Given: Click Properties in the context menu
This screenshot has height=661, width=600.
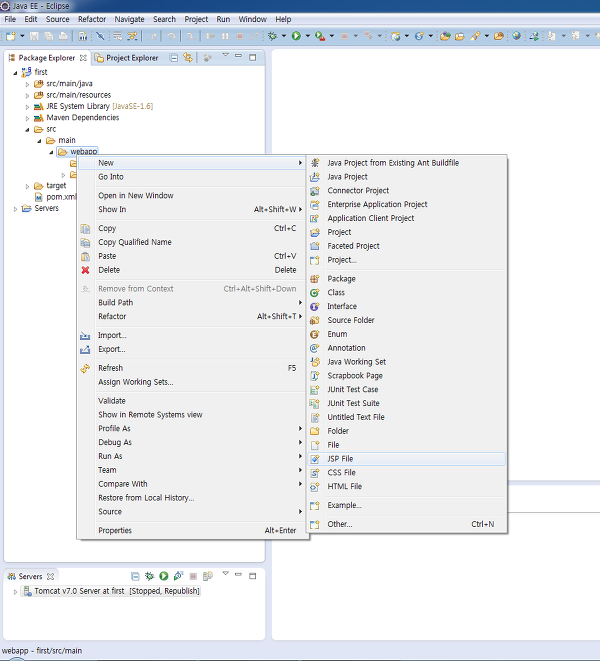Looking at the screenshot, I should pyautogui.click(x=192, y=530).
